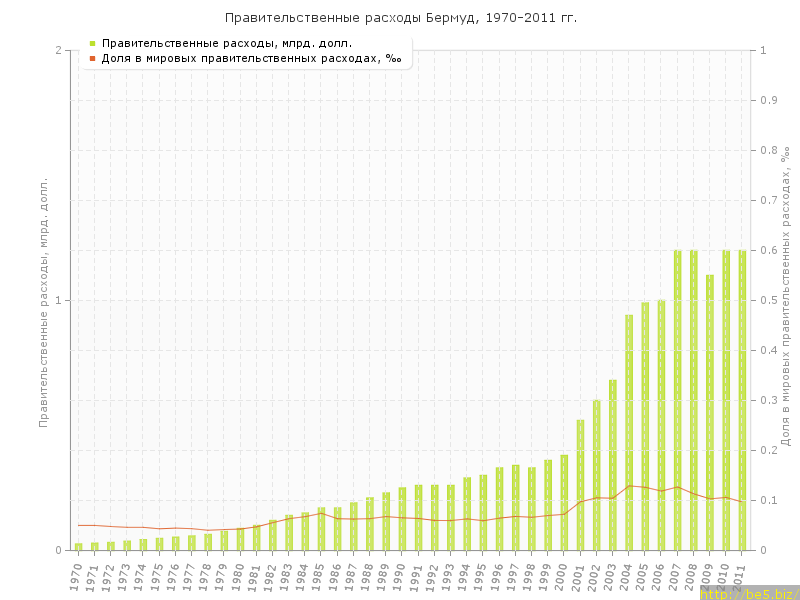
Task: Click the right axis tick label '0.5'
Action: tap(770, 300)
